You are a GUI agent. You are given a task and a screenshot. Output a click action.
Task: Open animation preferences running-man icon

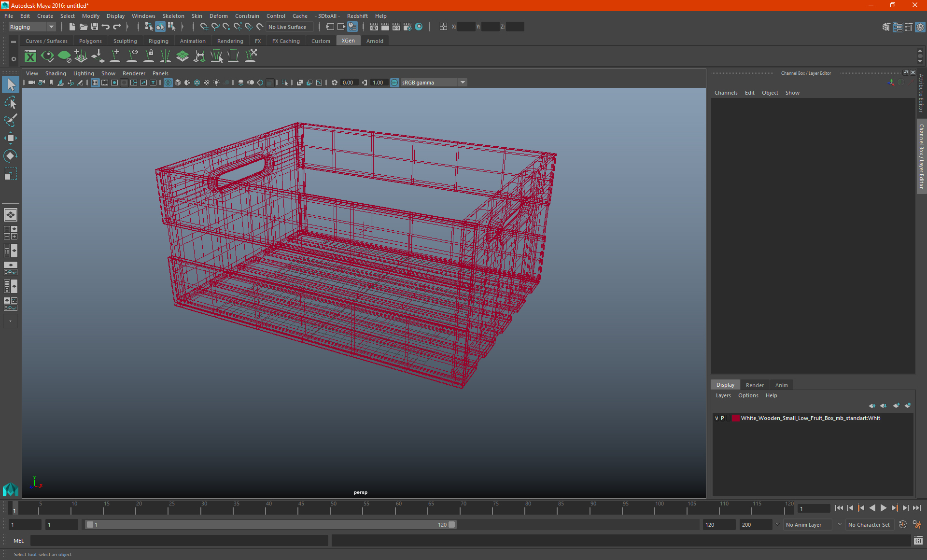[x=917, y=525]
